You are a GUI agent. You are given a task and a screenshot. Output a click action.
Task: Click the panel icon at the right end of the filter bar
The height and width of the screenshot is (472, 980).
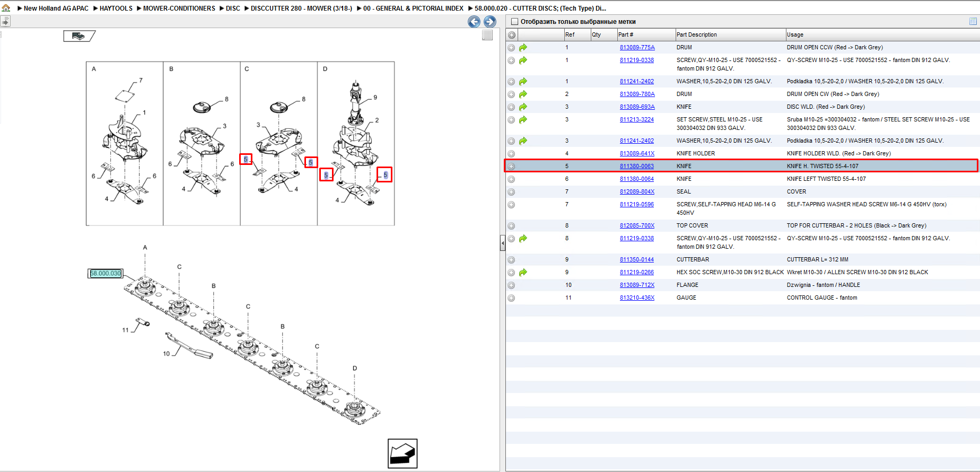pos(973,21)
